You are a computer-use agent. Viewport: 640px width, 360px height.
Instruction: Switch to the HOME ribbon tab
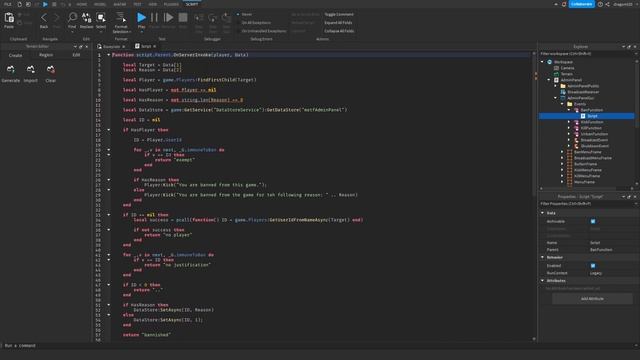(82, 4)
